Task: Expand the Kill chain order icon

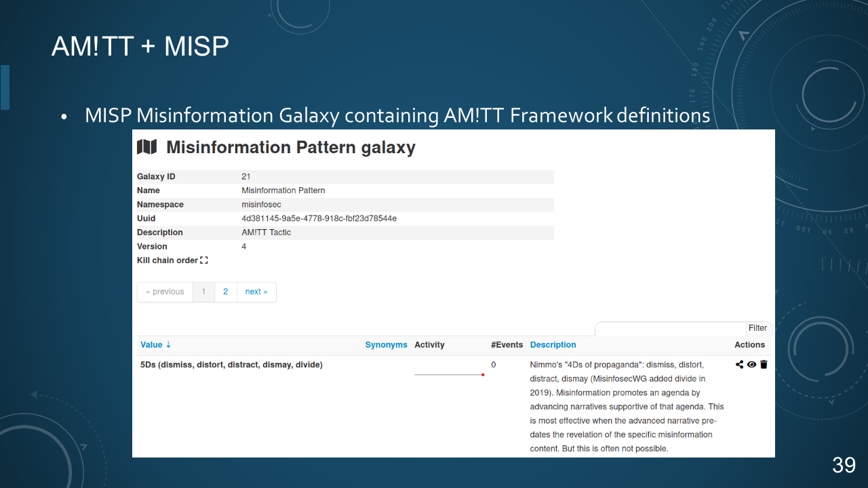Action: pyautogui.click(x=204, y=260)
